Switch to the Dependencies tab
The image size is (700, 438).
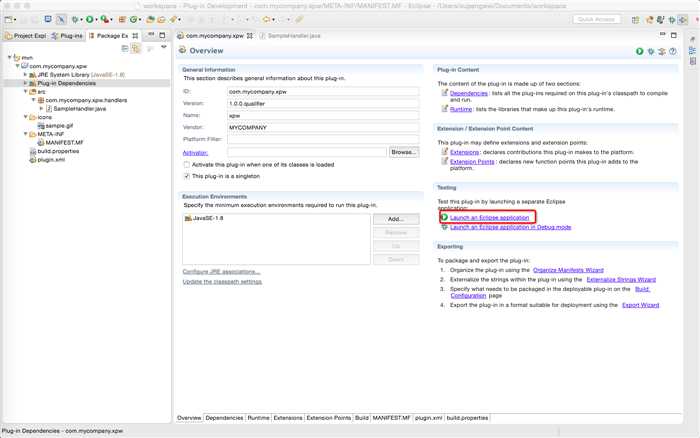point(224,418)
